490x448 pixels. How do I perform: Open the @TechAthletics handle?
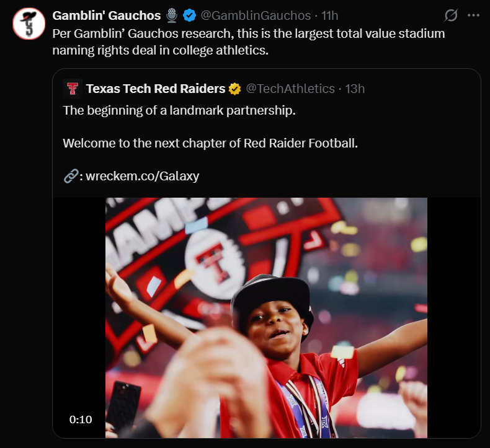point(290,89)
